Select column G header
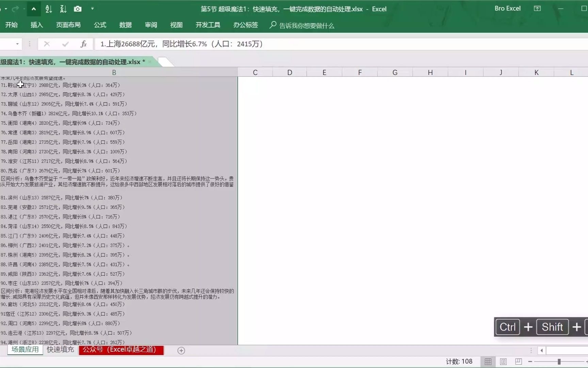Image resolution: width=588 pixels, height=368 pixels. click(x=395, y=72)
